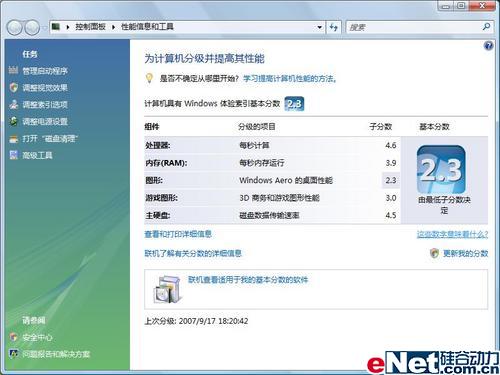Click the Forward navigation arrow button
The height and width of the screenshot is (375, 500).
click(32, 27)
